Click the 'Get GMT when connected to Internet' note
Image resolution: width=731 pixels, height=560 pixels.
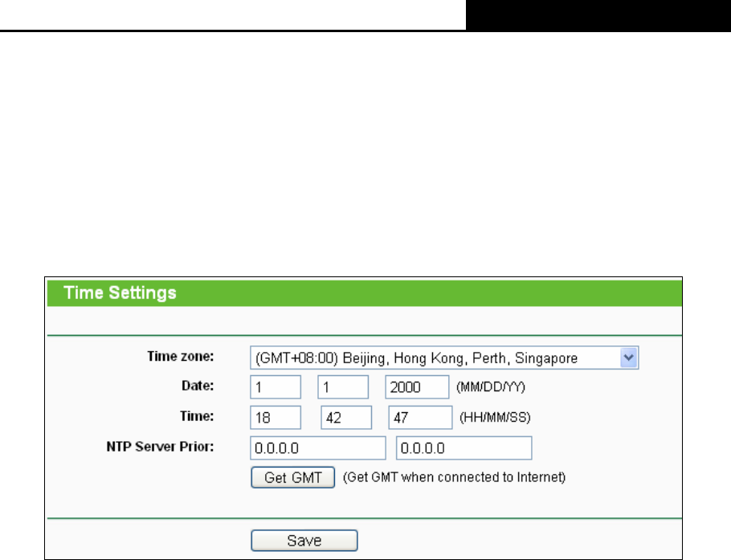coord(454,477)
